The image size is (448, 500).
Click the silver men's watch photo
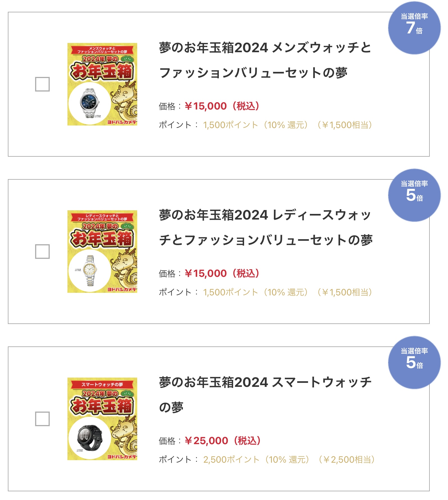[x=90, y=103]
